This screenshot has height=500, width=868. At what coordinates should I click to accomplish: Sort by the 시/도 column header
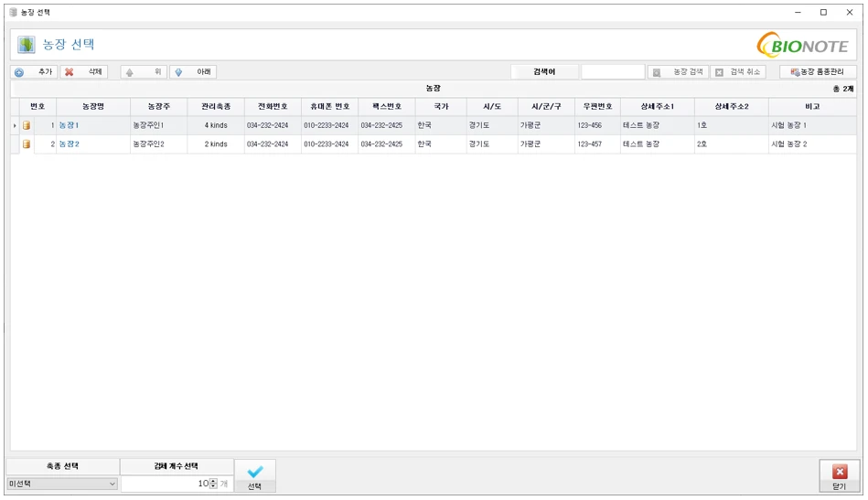[492, 107]
